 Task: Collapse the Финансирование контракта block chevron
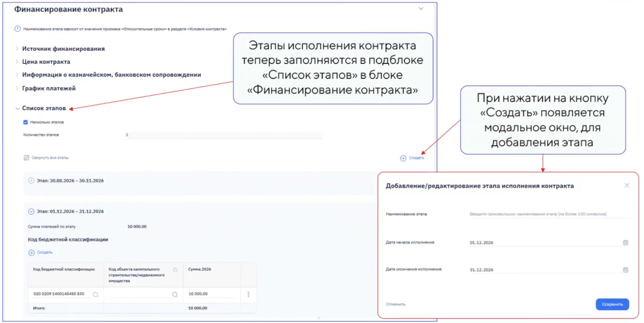(x=421, y=9)
